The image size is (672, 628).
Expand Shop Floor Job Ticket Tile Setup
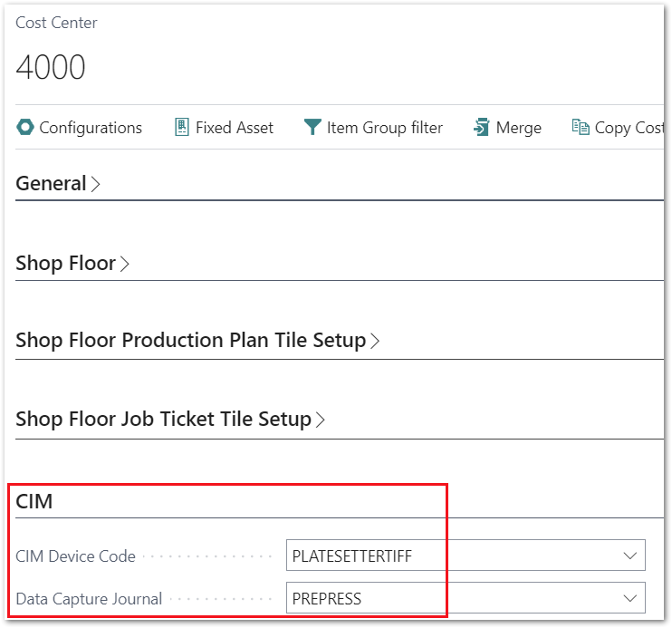tap(169, 420)
